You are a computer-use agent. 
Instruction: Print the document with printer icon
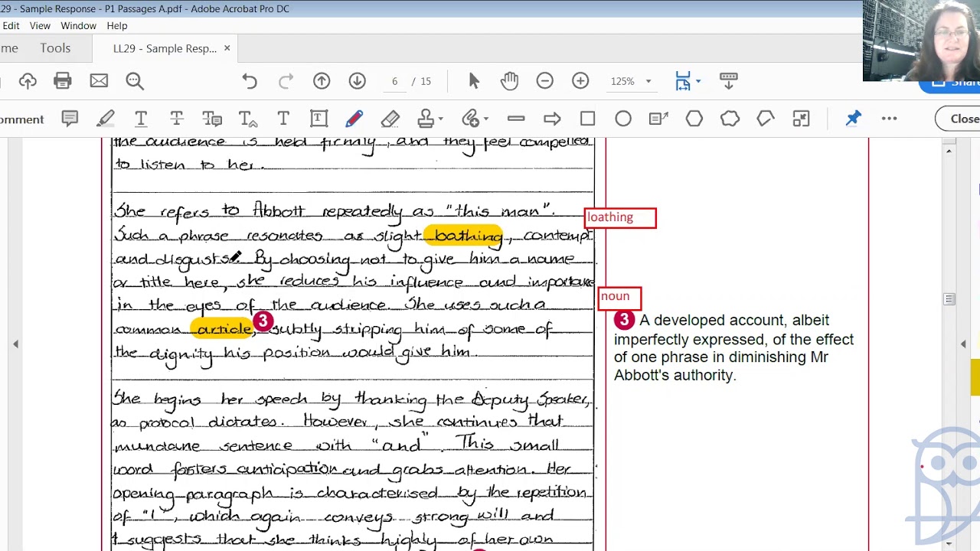pyautogui.click(x=63, y=81)
